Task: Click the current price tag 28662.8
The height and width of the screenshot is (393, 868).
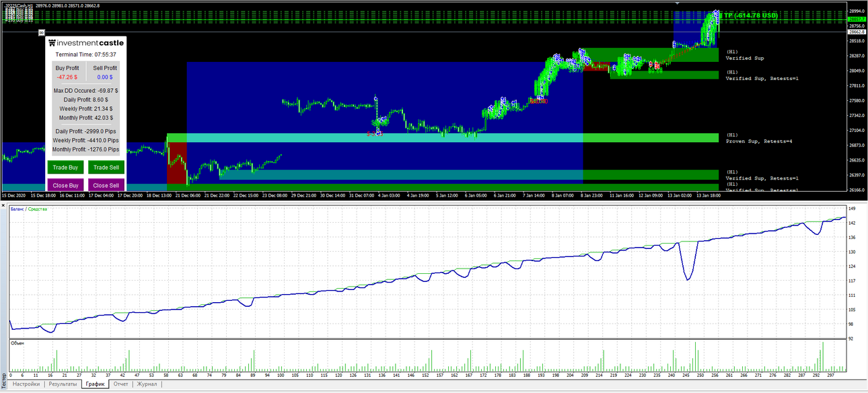Action: (x=857, y=32)
